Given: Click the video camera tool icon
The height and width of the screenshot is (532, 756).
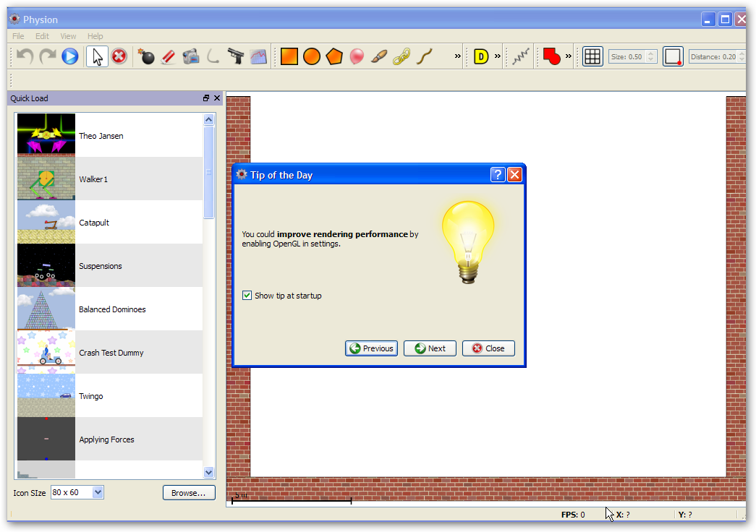Looking at the screenshot, I should [x=191, y=56].
